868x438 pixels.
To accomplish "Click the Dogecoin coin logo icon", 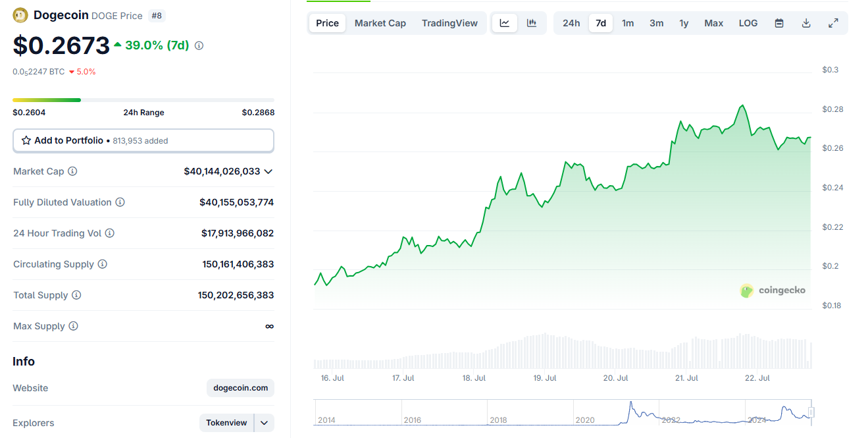I will click(x=20, y=14).
